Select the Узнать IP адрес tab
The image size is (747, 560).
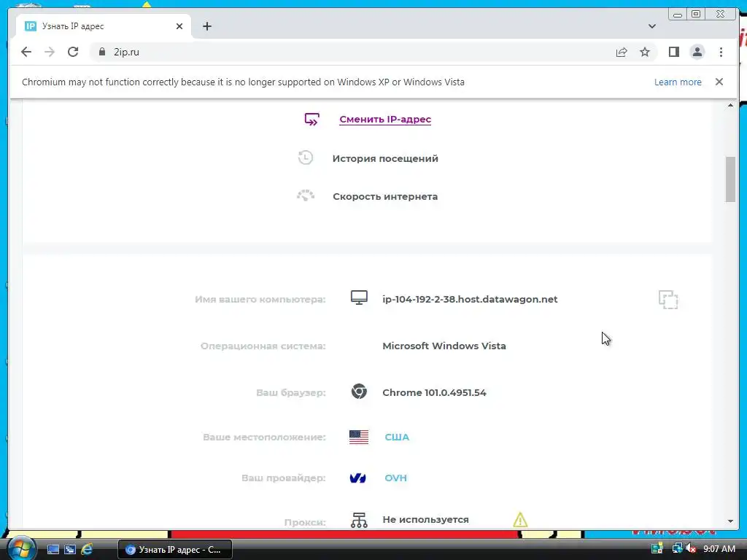coord(104,26)
